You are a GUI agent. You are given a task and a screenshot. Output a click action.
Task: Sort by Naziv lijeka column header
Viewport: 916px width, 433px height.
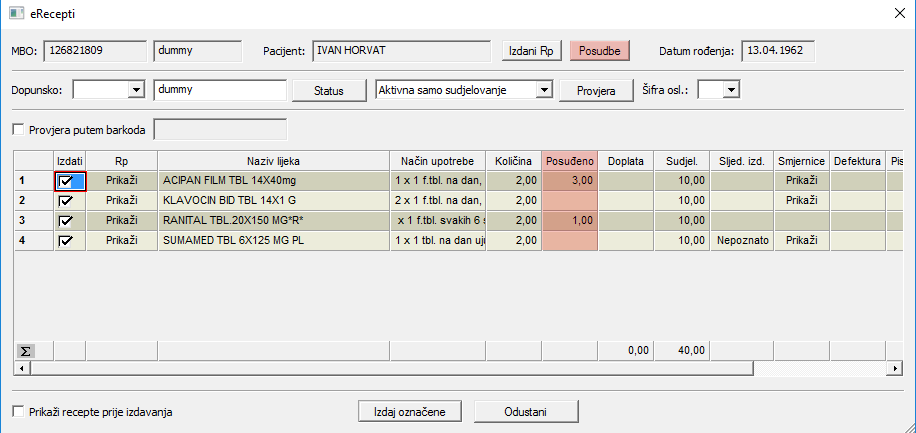point(273,161)
